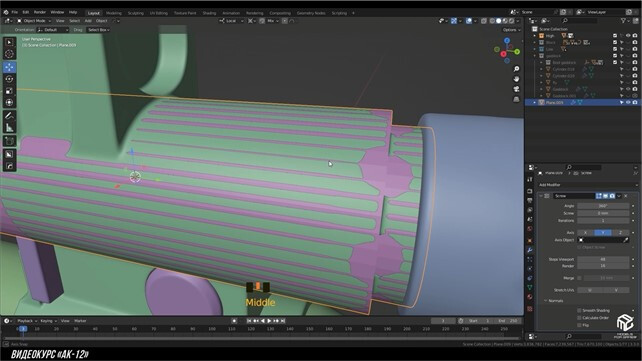This screenshot has width=642, height=361.
Task: Click the viewport zoom magnifier icon
Action: pyautogui.click(x=516, y=69)
